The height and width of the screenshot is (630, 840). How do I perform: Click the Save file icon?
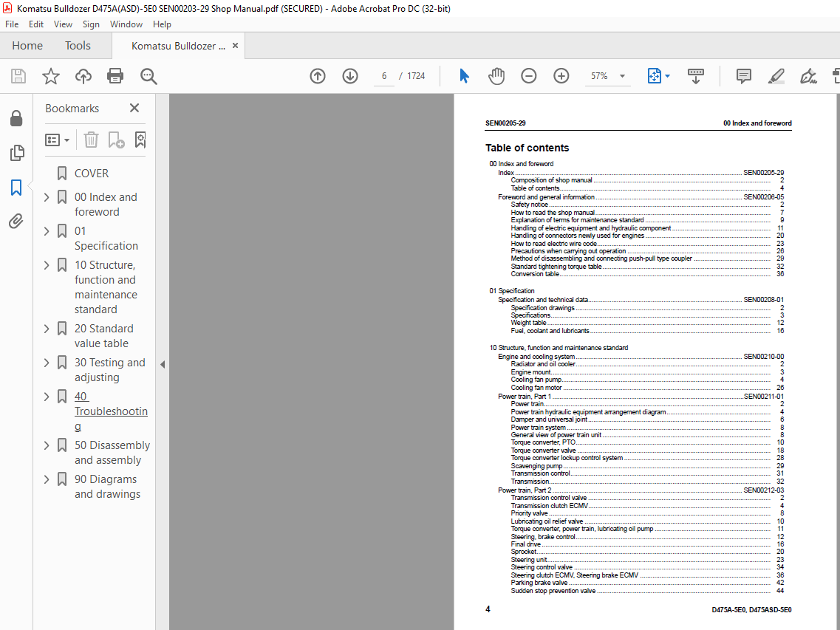tap(18, 76)
